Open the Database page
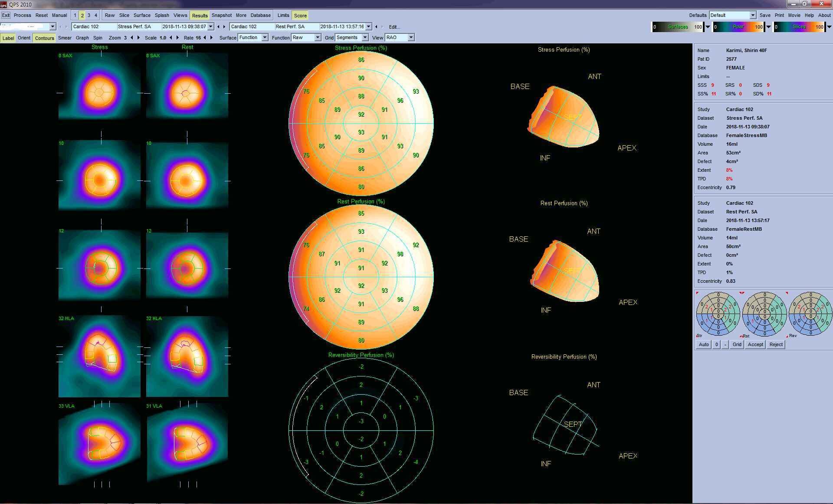Screen dimensions: 833x504 pyautogui.click(x=261, y=16)
